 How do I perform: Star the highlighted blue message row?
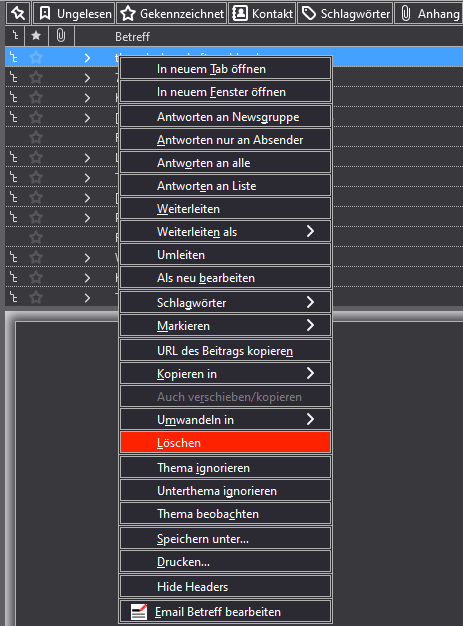point(36,58)
